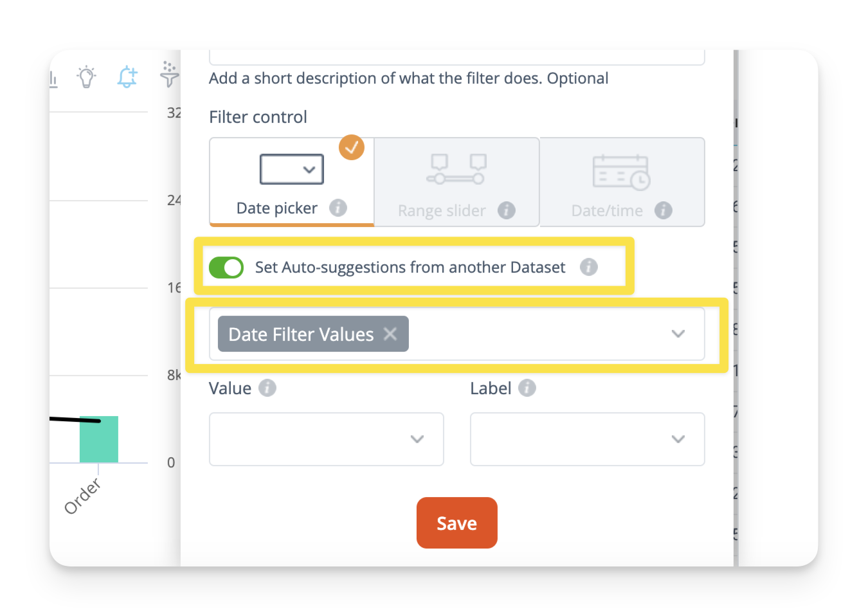Open the Range slider info icon
Viewport: 868px width, 616px height.
(x=507, y=210)
